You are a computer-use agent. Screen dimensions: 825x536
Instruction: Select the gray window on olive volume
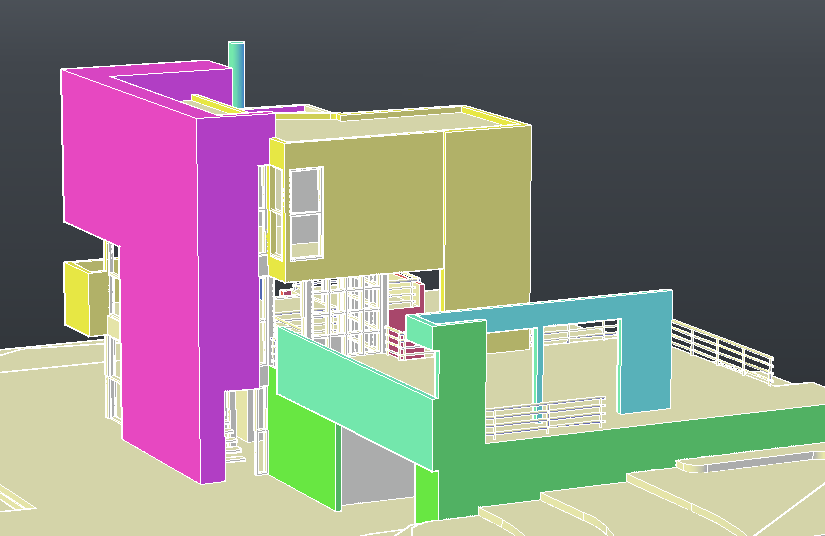click(306, 190)
